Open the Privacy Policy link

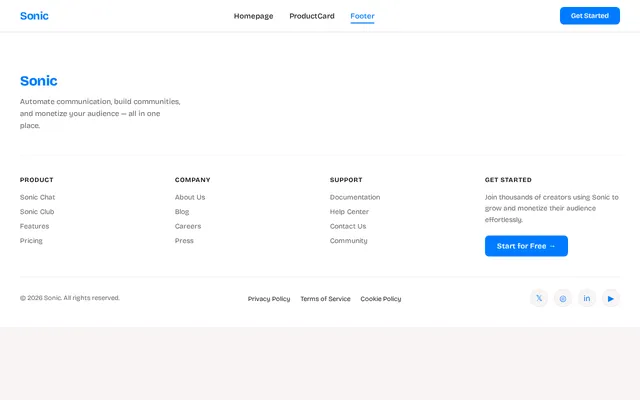[269, 299]
